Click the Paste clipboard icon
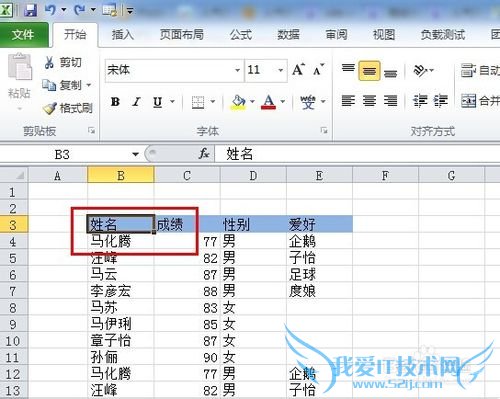Image resolution: width=500 pixels, height=399 pixels. click(19, 68)
